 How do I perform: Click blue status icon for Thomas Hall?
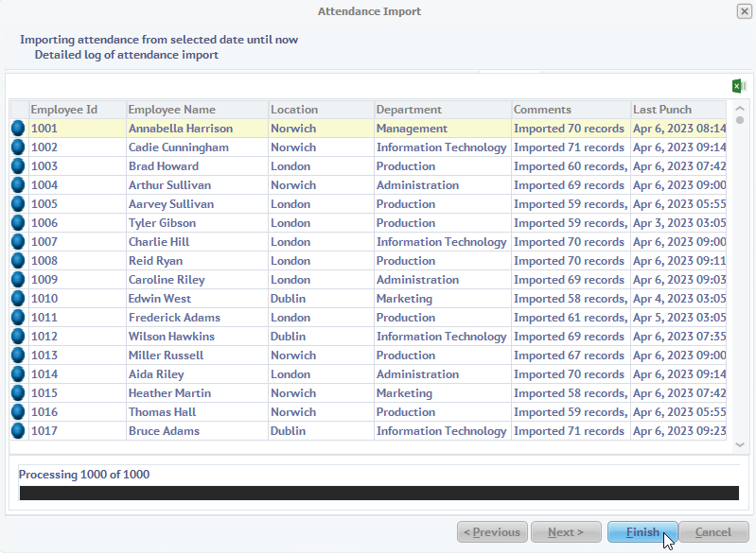[x=18, y=412]
